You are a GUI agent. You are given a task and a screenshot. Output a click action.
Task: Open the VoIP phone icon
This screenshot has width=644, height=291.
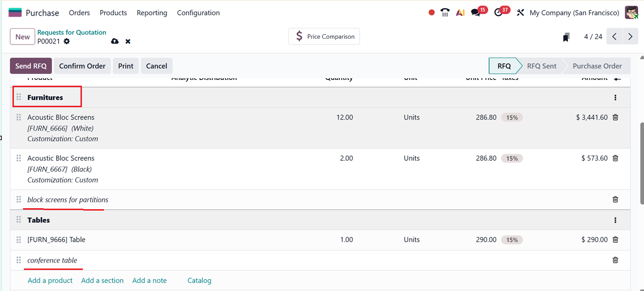445,13
